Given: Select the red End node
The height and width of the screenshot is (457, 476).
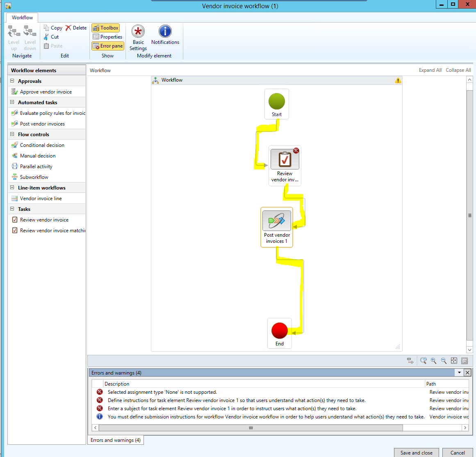Looking at the screenshot, I should tap(279, 331).
